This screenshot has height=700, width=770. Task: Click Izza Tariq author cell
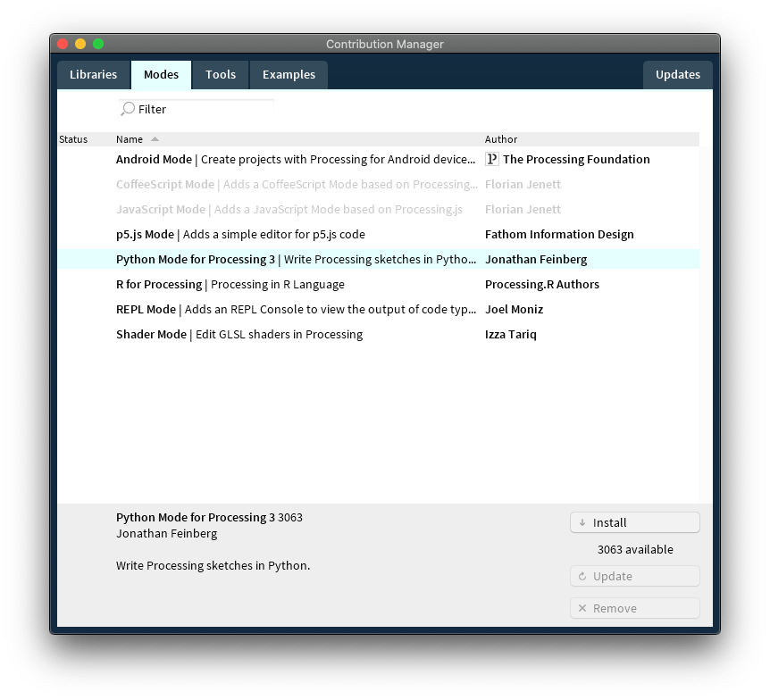click(511, 335)
